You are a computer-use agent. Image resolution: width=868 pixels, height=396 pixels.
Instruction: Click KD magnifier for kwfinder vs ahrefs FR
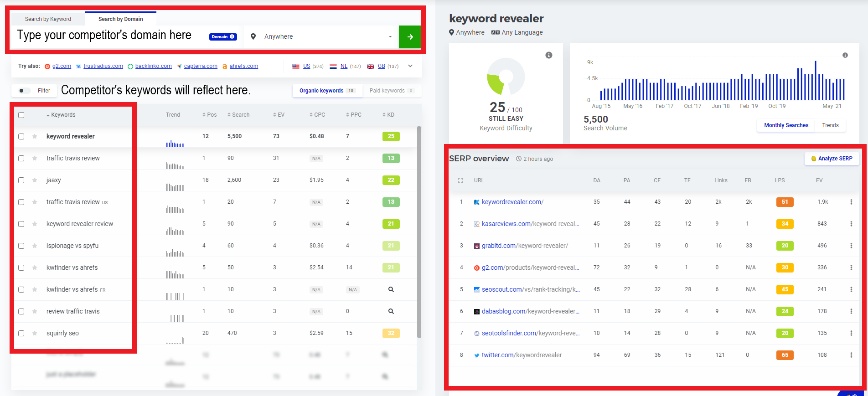coord(391,289)
